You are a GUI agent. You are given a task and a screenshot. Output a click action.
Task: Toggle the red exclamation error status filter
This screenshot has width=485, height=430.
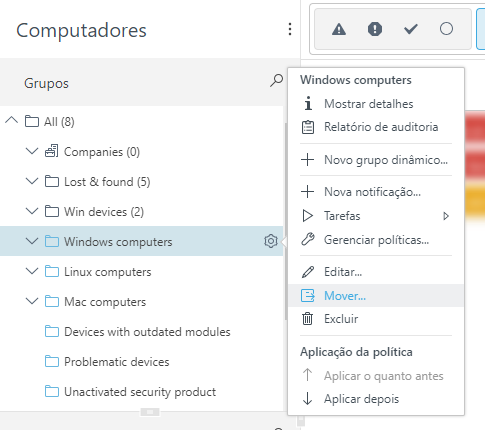375,29
